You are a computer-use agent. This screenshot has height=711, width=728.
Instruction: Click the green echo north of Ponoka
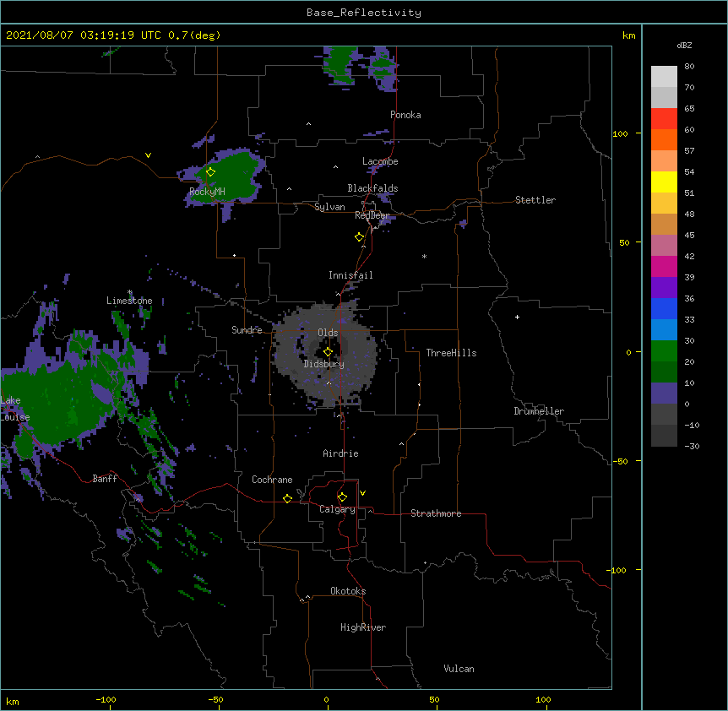(342, 64)
